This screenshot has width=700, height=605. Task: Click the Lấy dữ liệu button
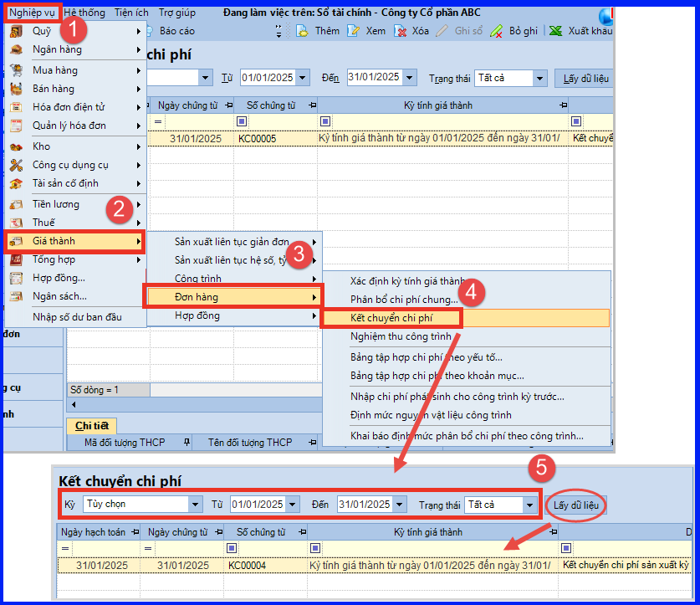tap(576, 505)
